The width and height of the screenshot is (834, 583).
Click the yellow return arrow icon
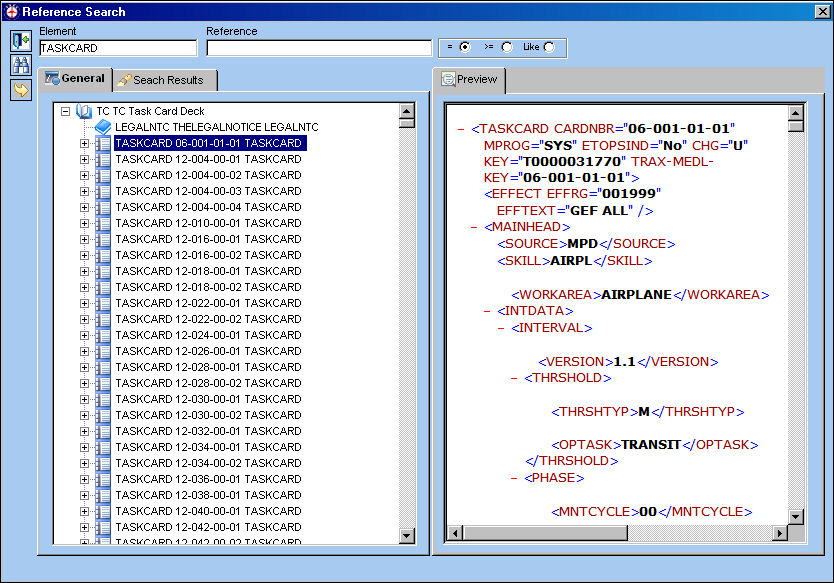point(21,90)
